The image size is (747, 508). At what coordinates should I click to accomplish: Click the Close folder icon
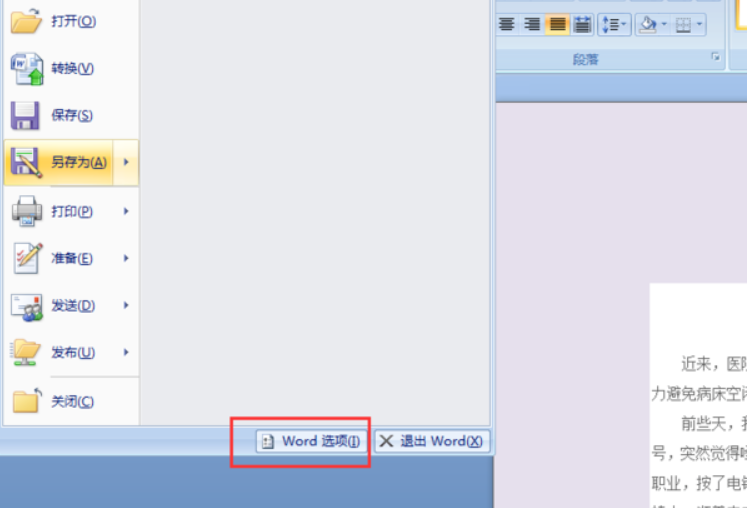pos(27,400)
